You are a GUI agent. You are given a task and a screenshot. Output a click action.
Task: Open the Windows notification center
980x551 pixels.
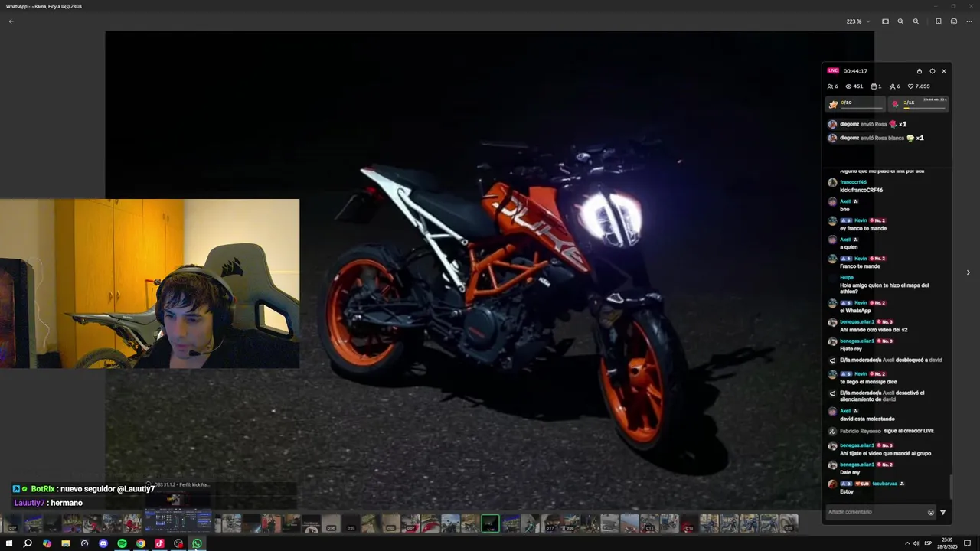pyautogui.click(x=968, y=543)
